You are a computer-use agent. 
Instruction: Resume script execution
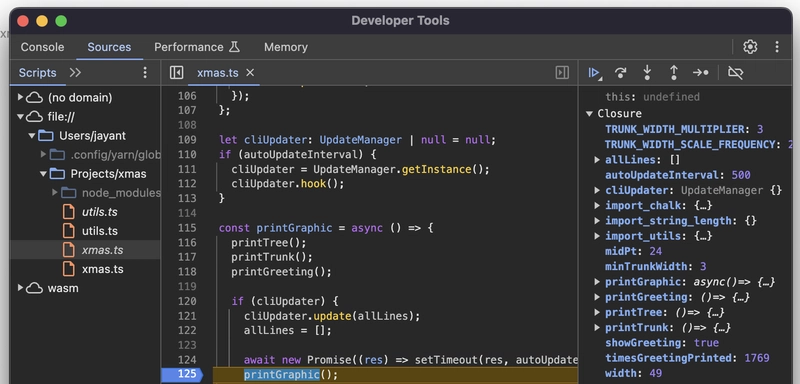(x=594, y=73)
